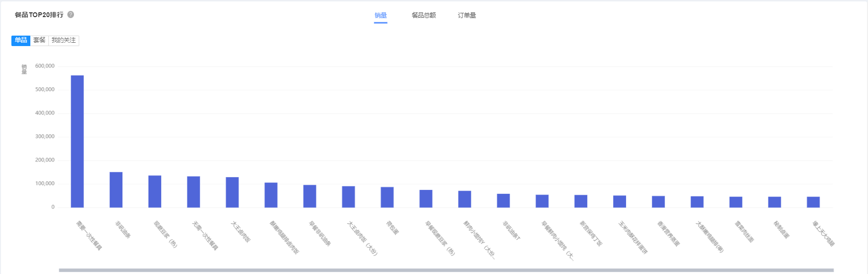
Task: Click the tallest bar for 需要一次性餐具
Action: tap(77, 142)
